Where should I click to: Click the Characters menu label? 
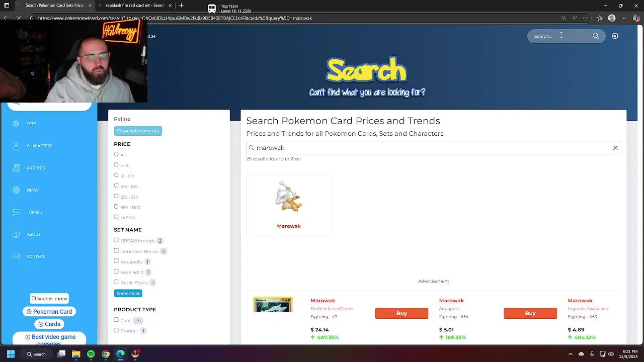point(39,146)
